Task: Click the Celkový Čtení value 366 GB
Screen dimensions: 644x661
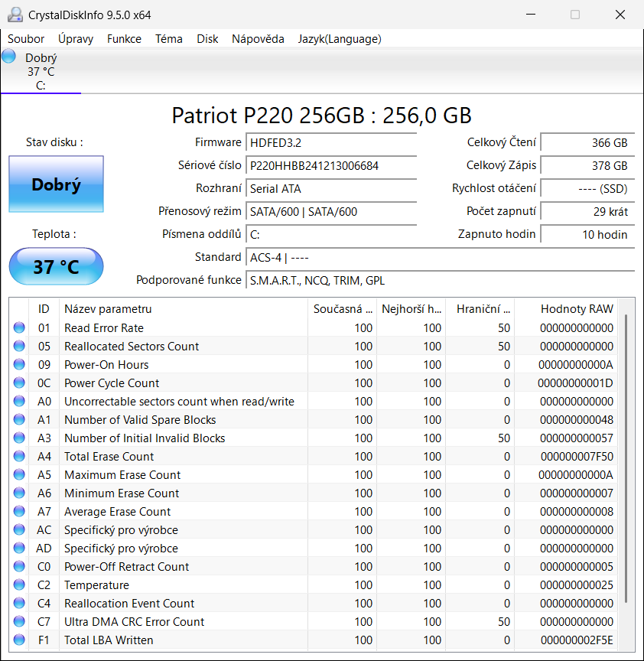Action: point(587,142)
